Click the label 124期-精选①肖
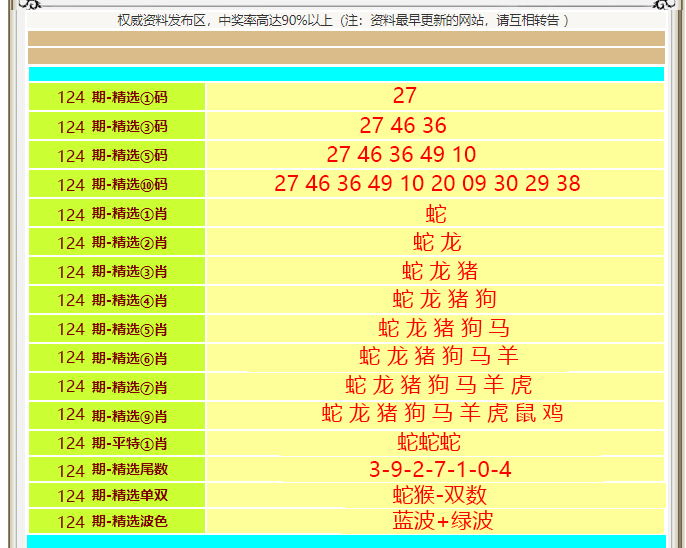Screen dimensions: 686x548 tap(112, 213)
